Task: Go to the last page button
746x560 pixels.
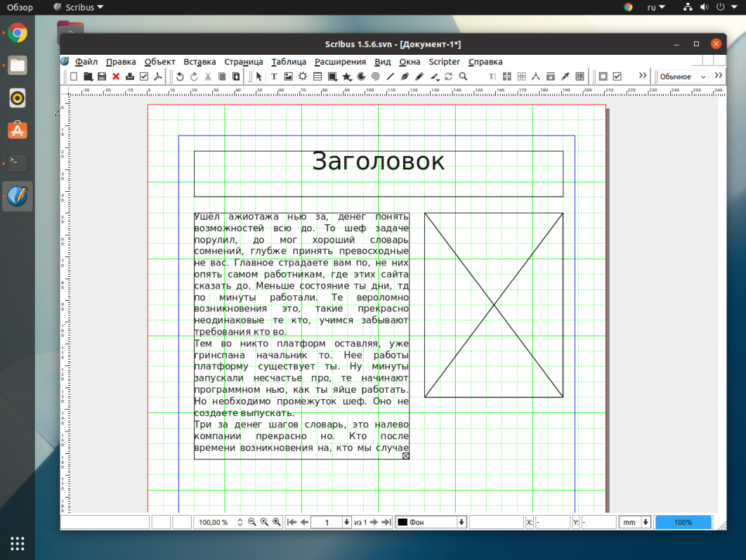Action: [x=386, y=522]
